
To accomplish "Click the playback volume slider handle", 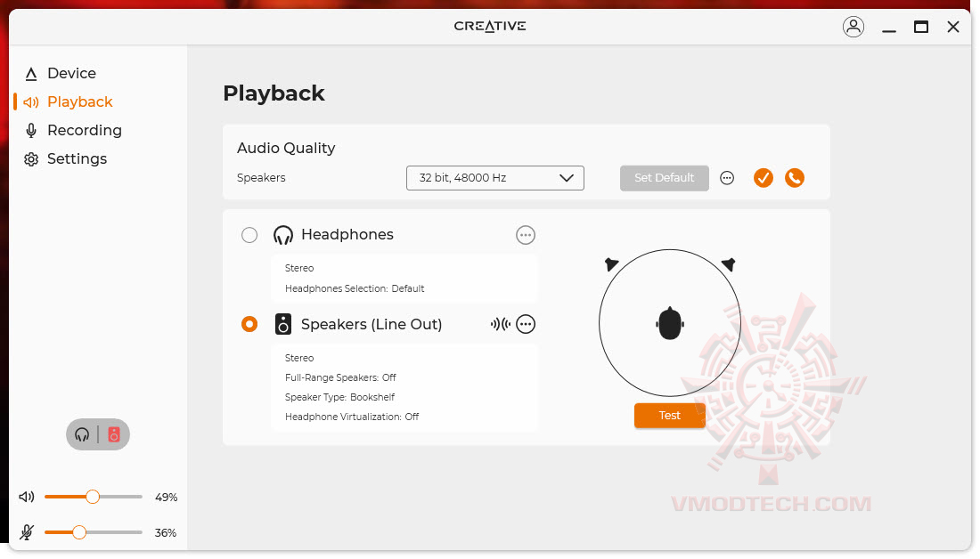I will tap(93, 498).
